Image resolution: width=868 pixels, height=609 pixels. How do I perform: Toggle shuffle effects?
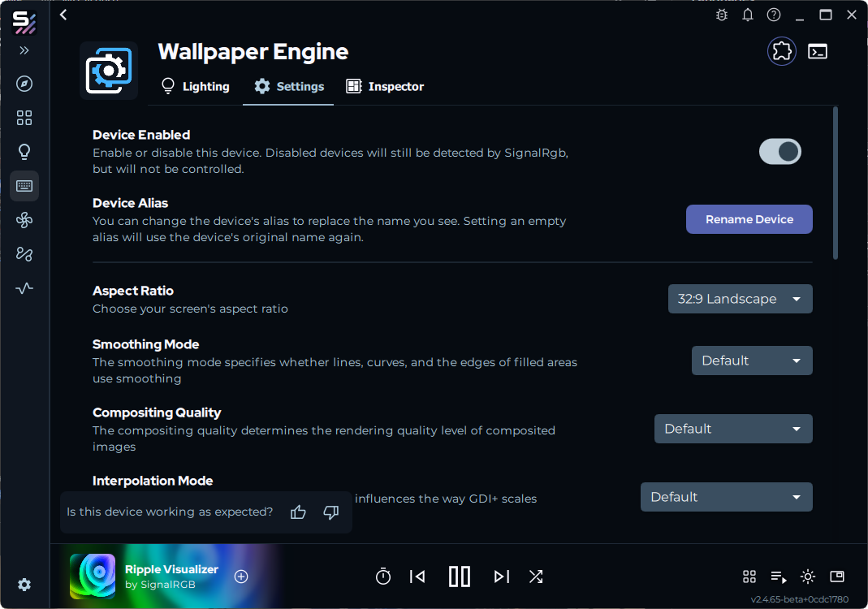click(536, 577)
